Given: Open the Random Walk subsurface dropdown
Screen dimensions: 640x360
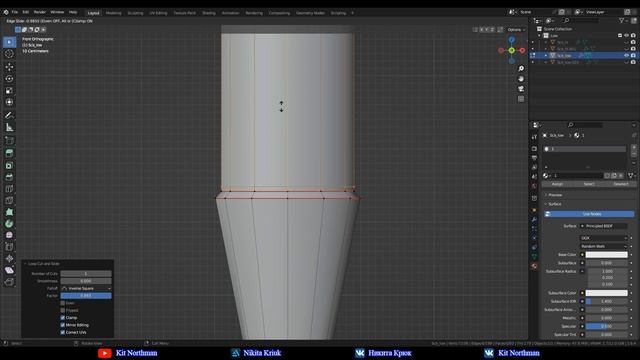Looking at the screenshot, I should tap(604, 247).
